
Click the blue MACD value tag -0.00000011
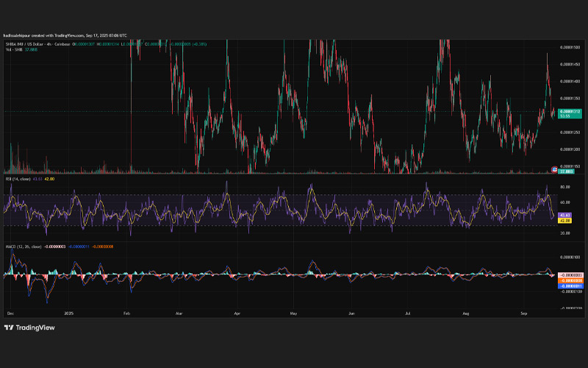coord(571,286)
